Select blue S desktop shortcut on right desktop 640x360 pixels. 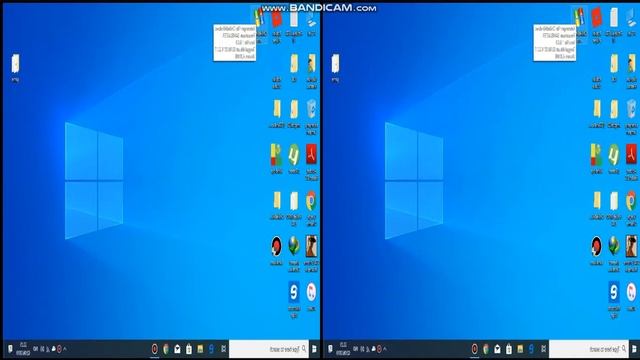[x=614, y=292]
